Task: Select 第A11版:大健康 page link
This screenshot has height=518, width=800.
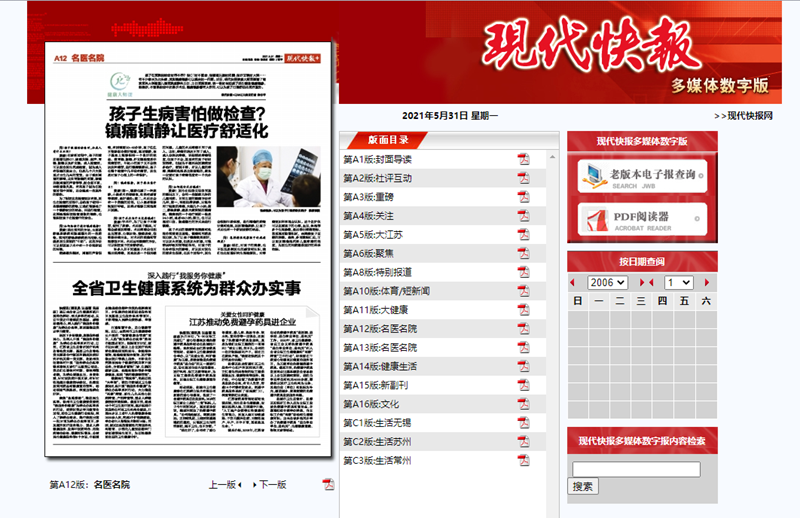Action: coord(376,310)
